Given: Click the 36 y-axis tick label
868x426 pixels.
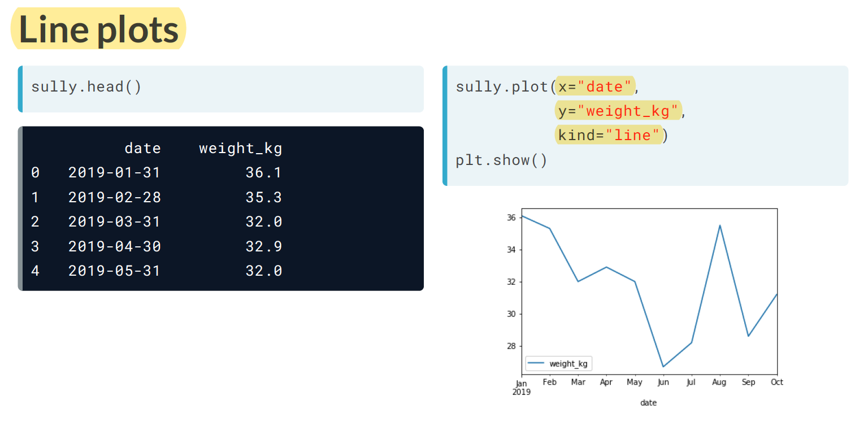Looking at the screenshot, I should (511, 218).
